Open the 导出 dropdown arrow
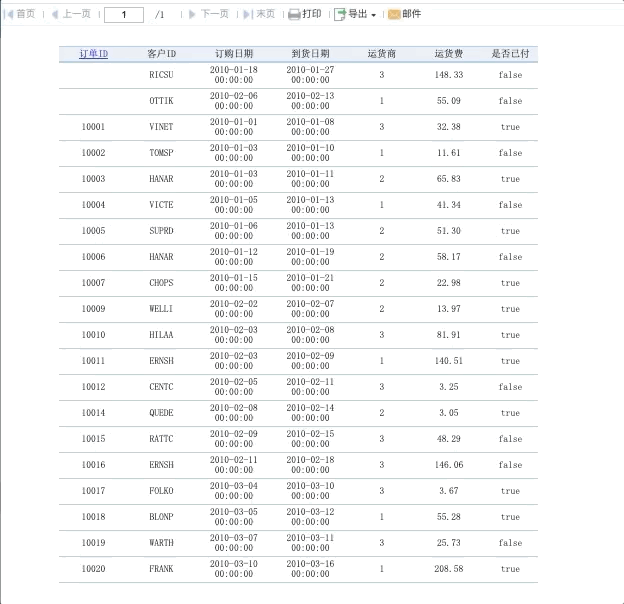Viewport: 624px width, 604px height. click(x=373, y=16)
